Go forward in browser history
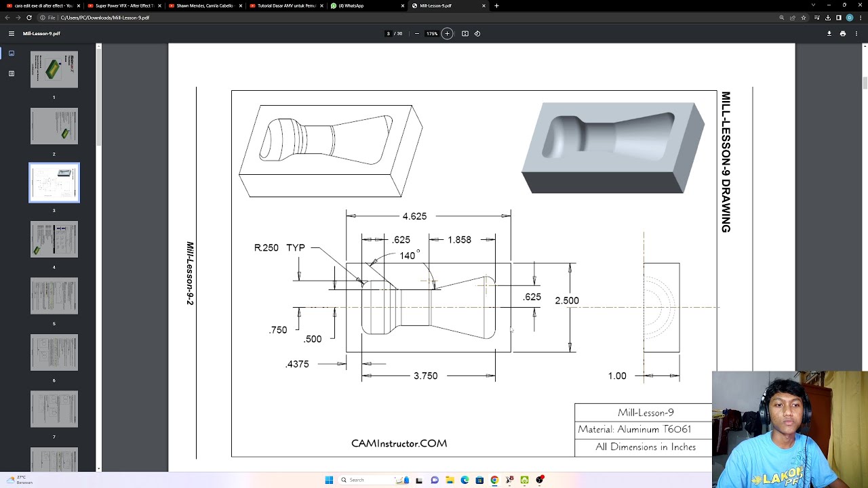 click(18, 18)
